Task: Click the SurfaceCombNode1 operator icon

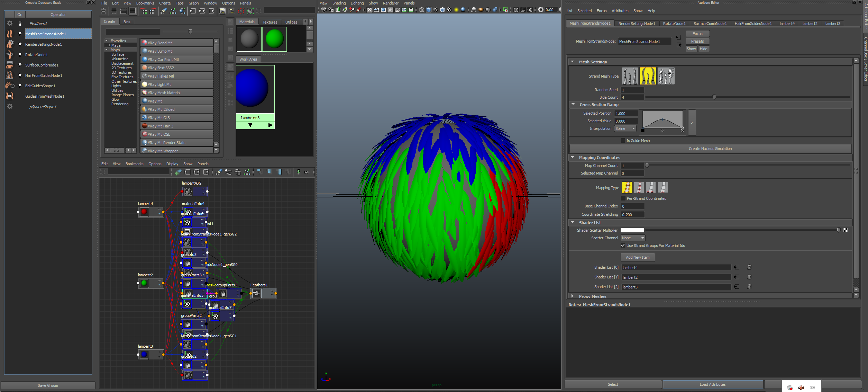Action: (10, 65)
